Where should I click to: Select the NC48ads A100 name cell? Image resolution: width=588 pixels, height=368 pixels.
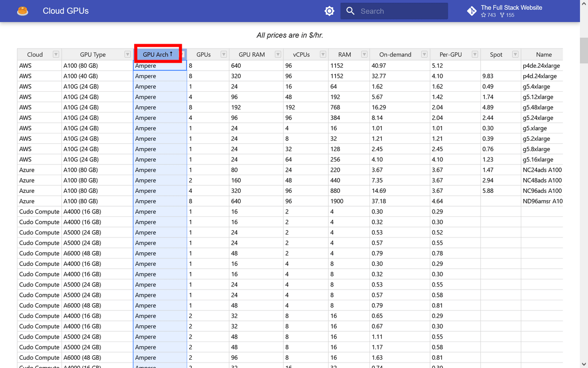pos(542,181)
